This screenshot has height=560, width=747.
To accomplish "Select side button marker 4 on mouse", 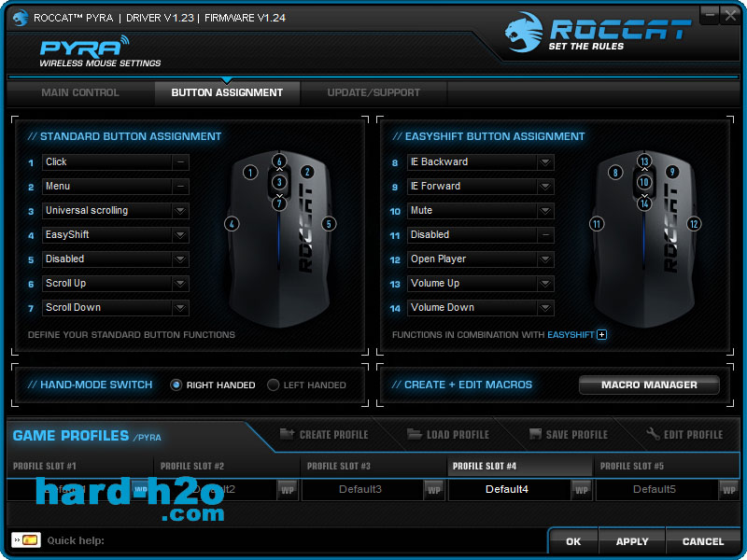I will coord(232,224).
